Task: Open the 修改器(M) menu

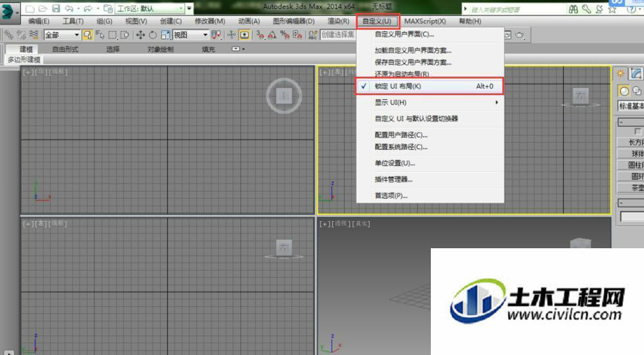Action: [x=210, y=21]
